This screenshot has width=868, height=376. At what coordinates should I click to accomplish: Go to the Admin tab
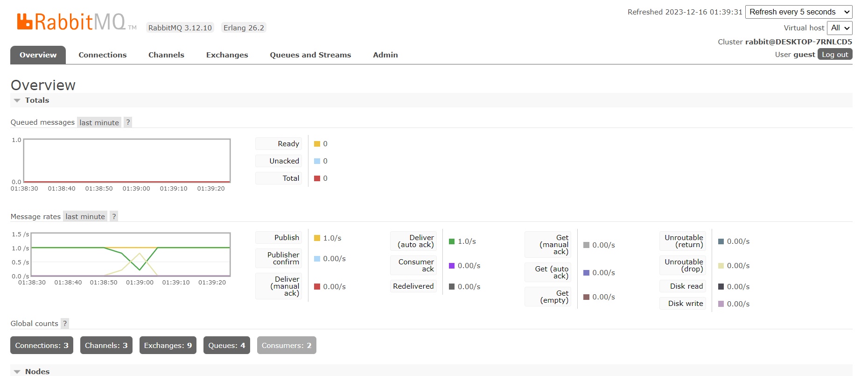tap(385, 55)
